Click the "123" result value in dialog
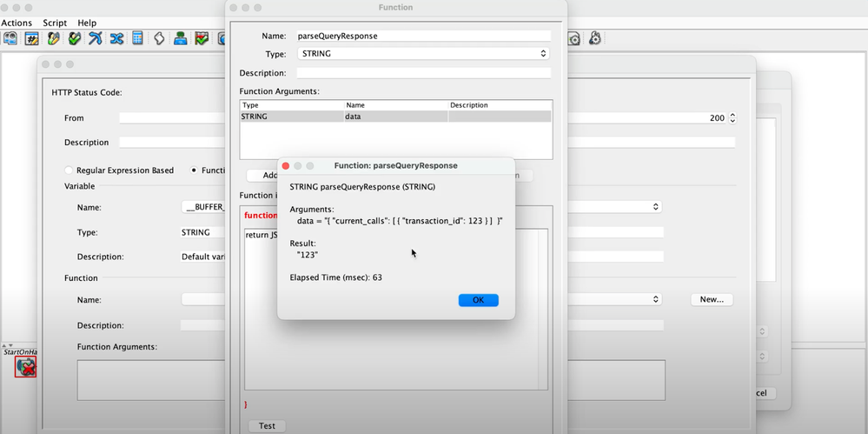The image size is (868, 434). click(308, 255)
